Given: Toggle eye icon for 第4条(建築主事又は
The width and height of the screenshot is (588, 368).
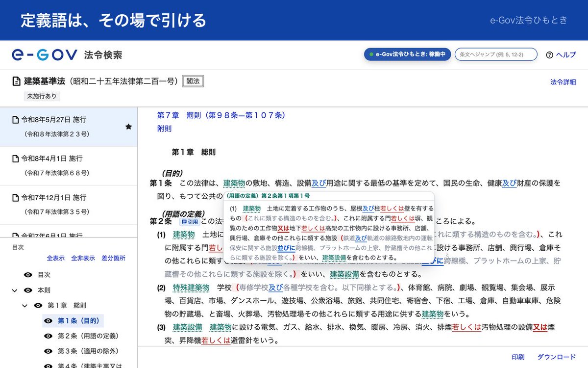Looking at the screenshot, I should 48,366.
